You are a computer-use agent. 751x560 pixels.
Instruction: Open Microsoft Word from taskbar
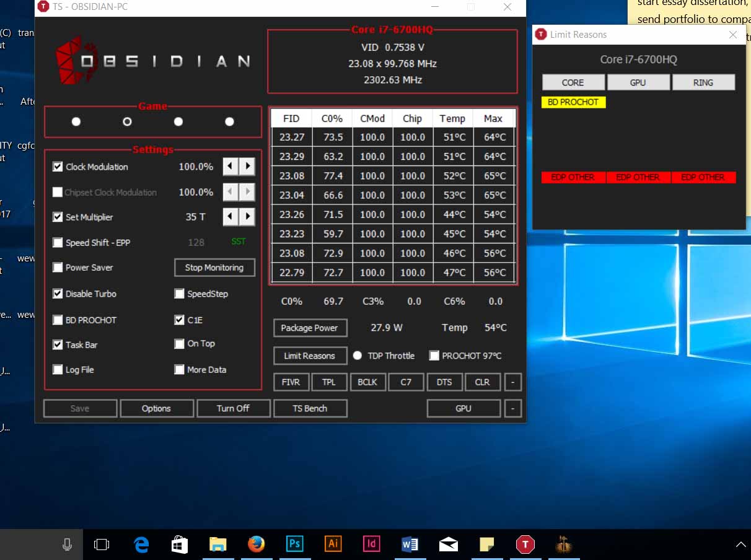pyautogui.click(x=410, y=544)
